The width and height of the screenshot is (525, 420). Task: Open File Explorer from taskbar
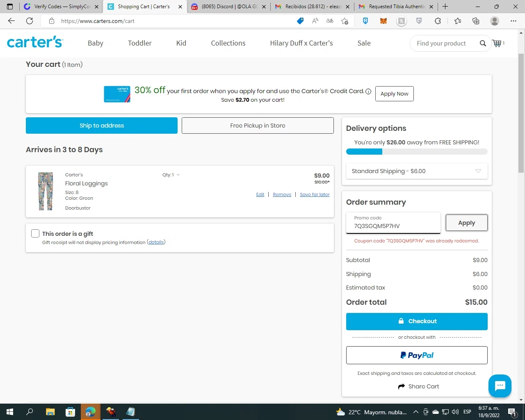(50, 412)
